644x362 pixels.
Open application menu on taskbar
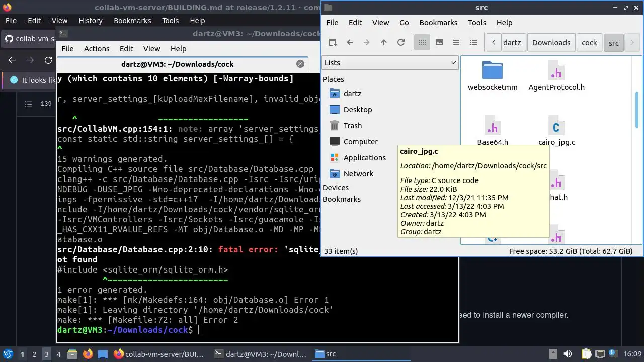[x=8, y=354]
